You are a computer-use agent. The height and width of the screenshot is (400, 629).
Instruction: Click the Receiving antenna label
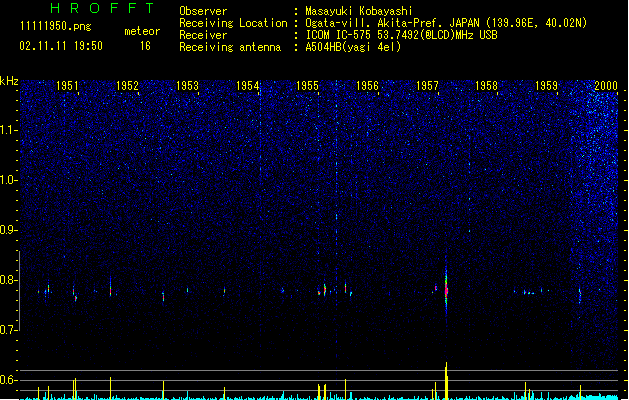[x=230, y=47]
